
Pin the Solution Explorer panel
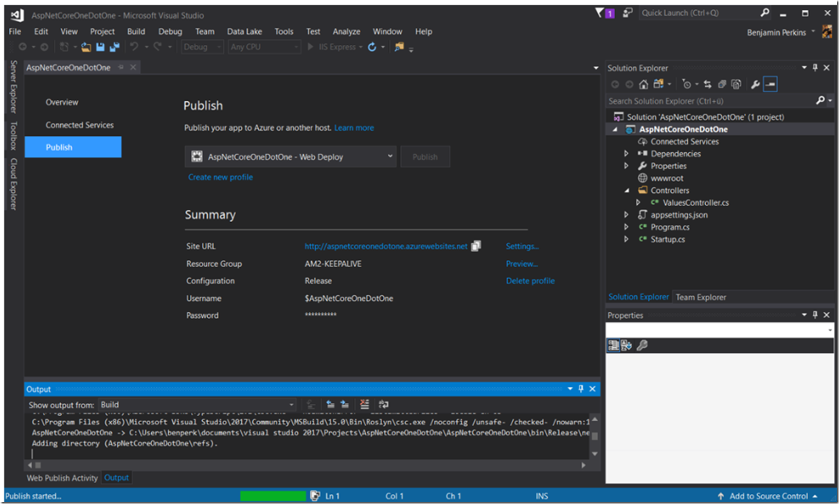(815, 68)
